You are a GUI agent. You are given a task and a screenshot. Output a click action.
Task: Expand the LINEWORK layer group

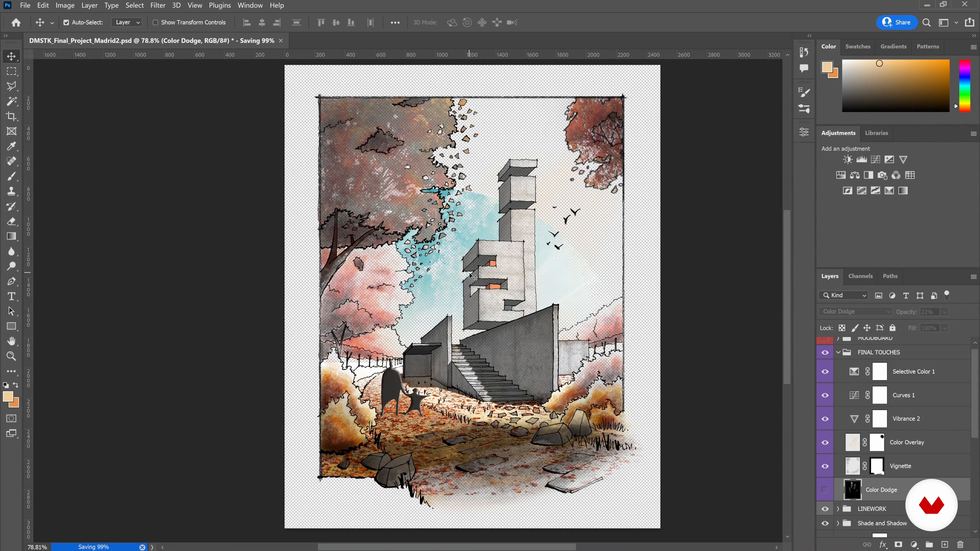(838, 509)
